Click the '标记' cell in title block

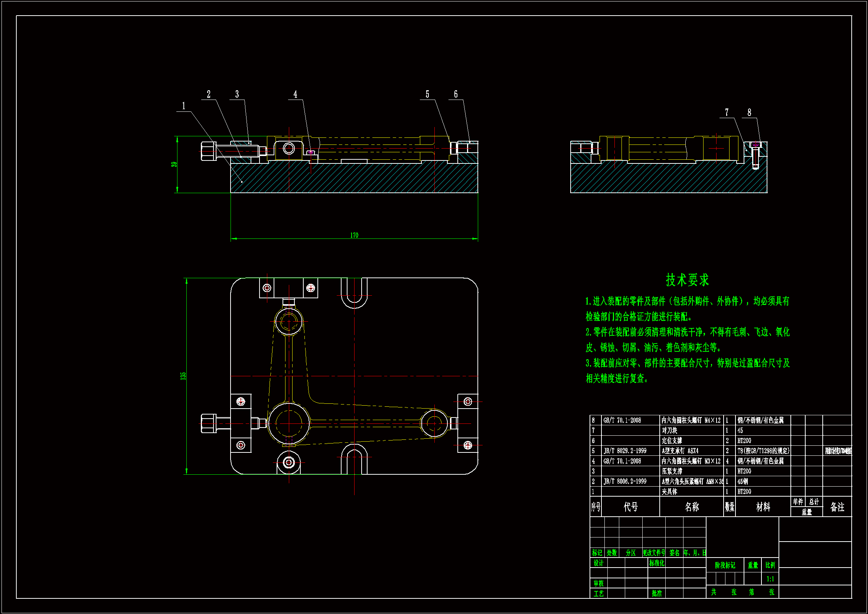tap(597, 553)
